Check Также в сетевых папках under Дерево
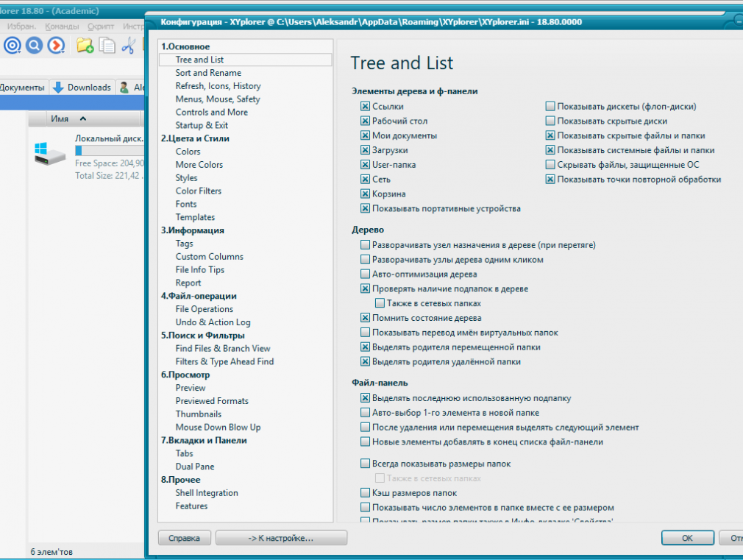Viewport: 743px width, 560px height. (x=380, y=303)
